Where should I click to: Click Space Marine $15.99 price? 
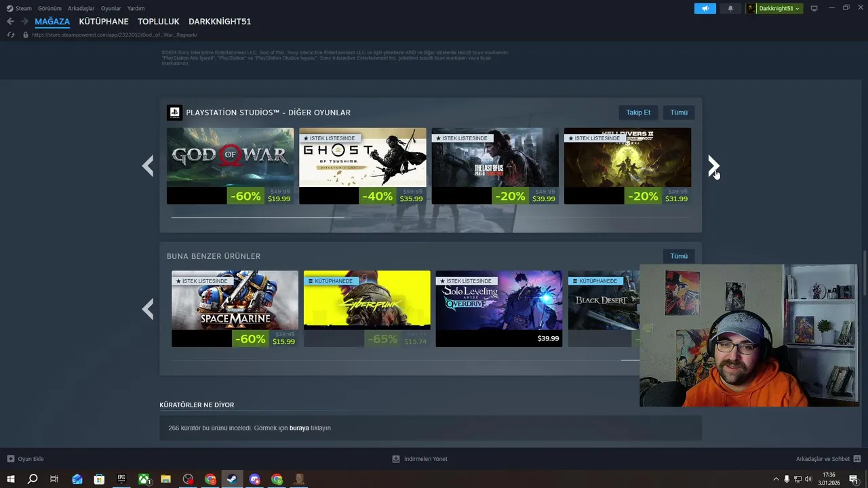(x=283, y=342)
